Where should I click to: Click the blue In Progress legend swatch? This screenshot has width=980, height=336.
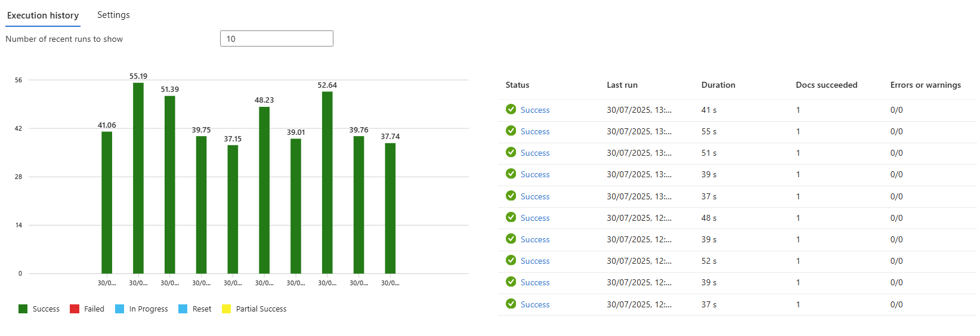[x=119, y=309]
